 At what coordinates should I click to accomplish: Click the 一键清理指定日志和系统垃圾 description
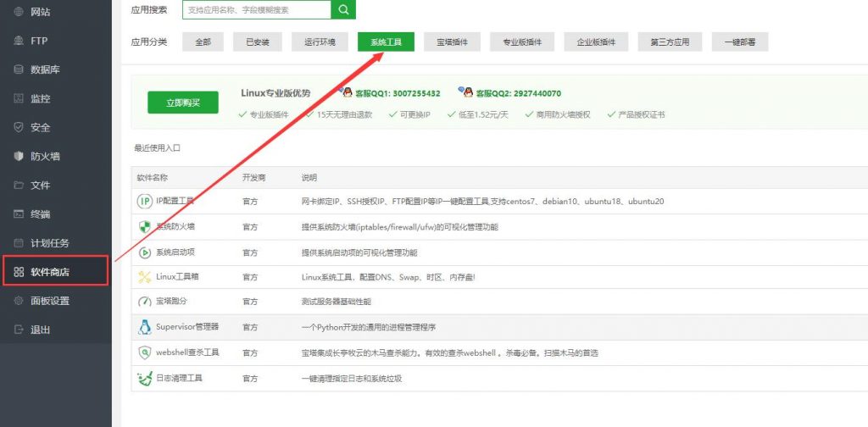click(x=352, y=379)
